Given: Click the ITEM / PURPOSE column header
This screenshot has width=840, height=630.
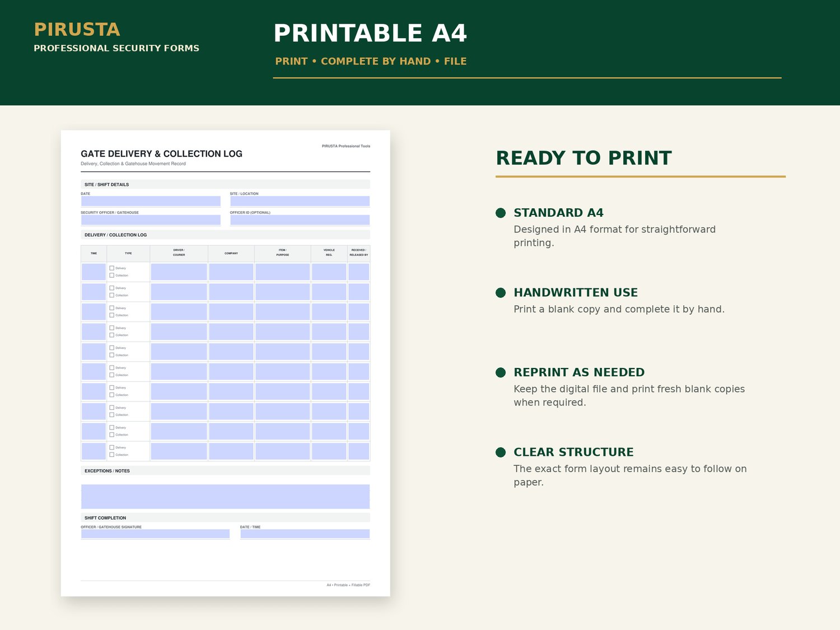Looking at the screenshot, I should pyautogui.click(x=283, y=254).
